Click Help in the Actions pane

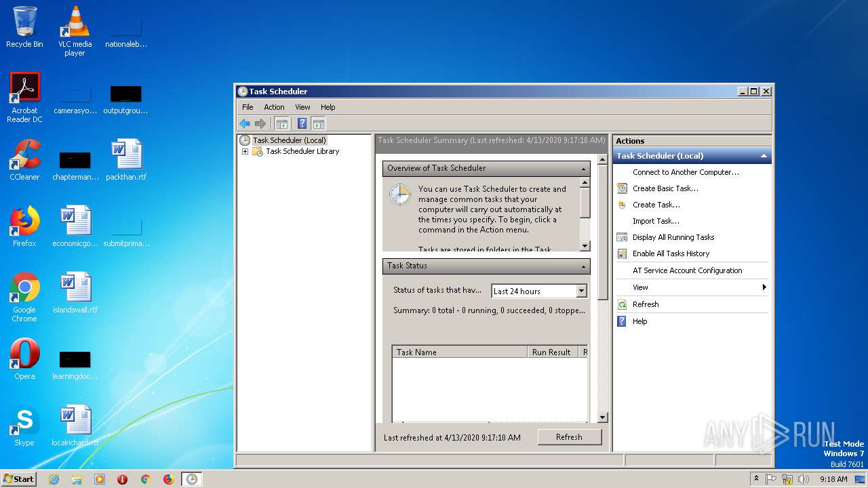click(639, 321)
